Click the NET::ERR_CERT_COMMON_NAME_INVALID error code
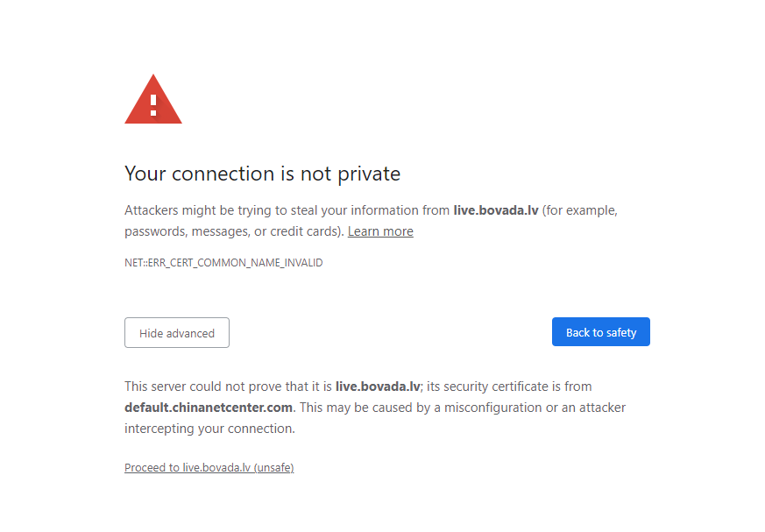This screenshot has width=765, height=532. click(223, 263)
